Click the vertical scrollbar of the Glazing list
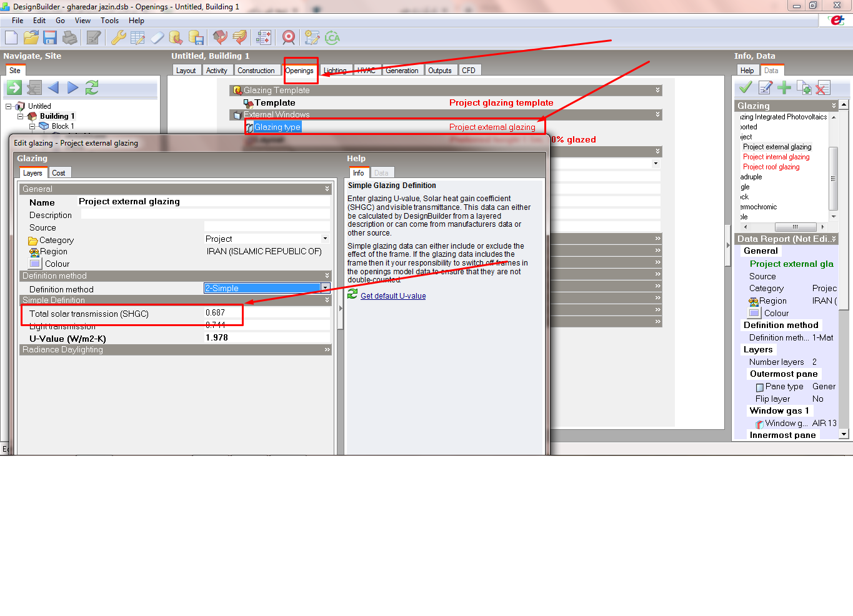The image size is (853, 616). tap(833, 166)
